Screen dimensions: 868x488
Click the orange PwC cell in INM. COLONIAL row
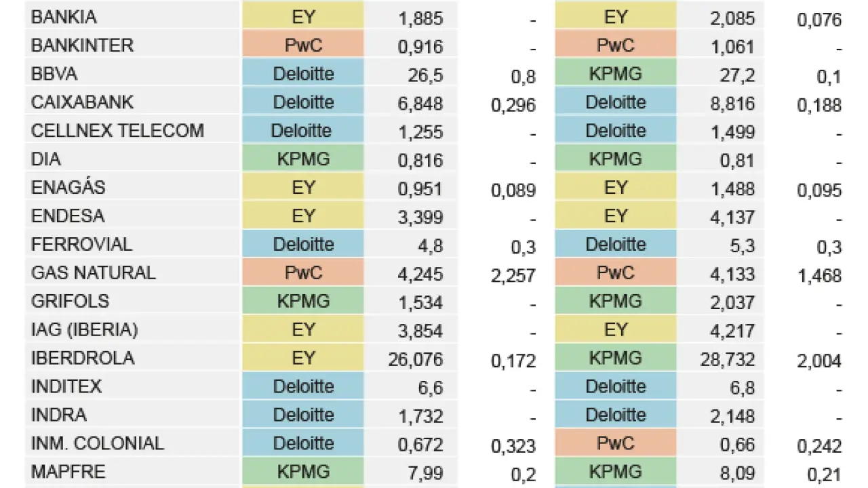[615, 443]
